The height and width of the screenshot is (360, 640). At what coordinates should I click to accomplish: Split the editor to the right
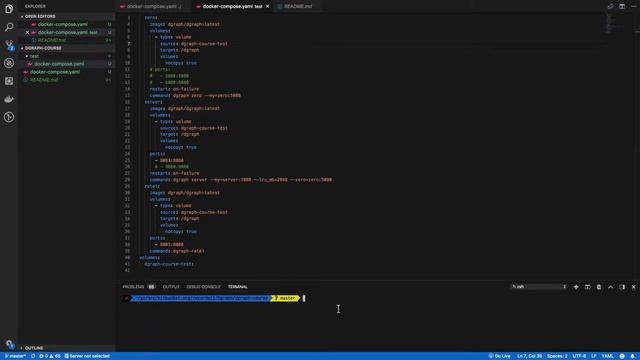click(622, 6)
